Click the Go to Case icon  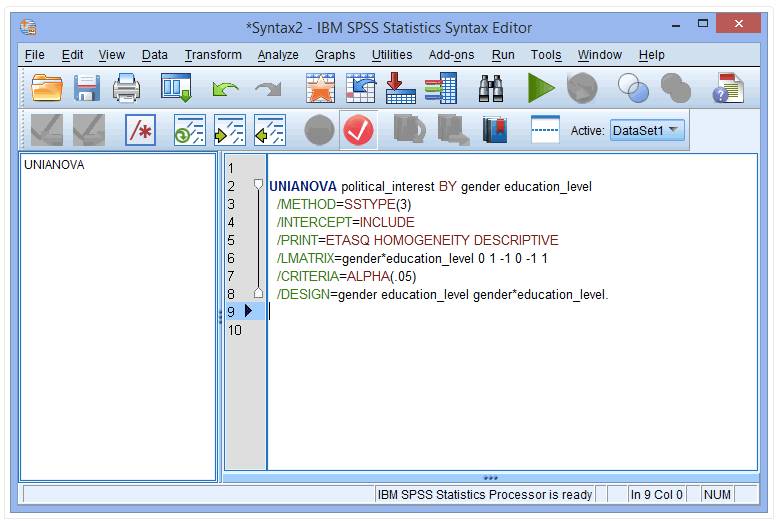tap(360, 88)
